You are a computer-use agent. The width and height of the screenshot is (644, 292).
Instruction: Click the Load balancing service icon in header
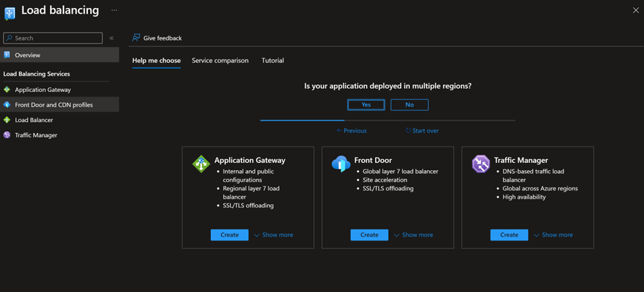(x=9, y=13)
